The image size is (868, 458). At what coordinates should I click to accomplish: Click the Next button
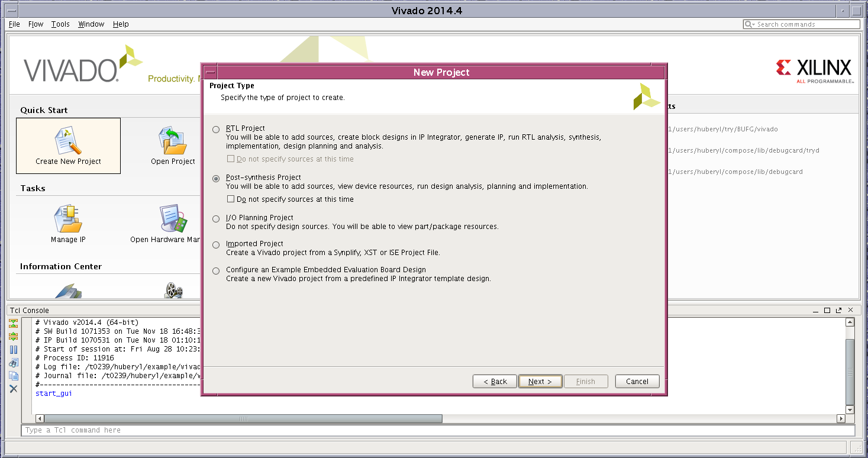point(540,382)
